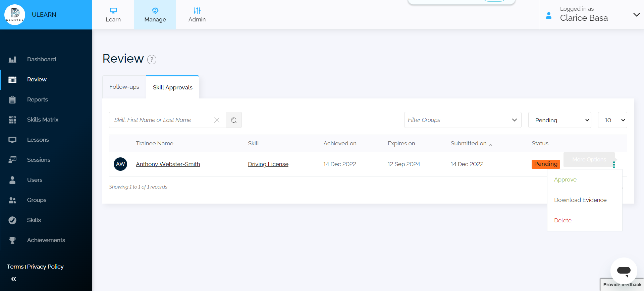
Task: Sort by Skill column header
Action: click(x=253, y=143)
